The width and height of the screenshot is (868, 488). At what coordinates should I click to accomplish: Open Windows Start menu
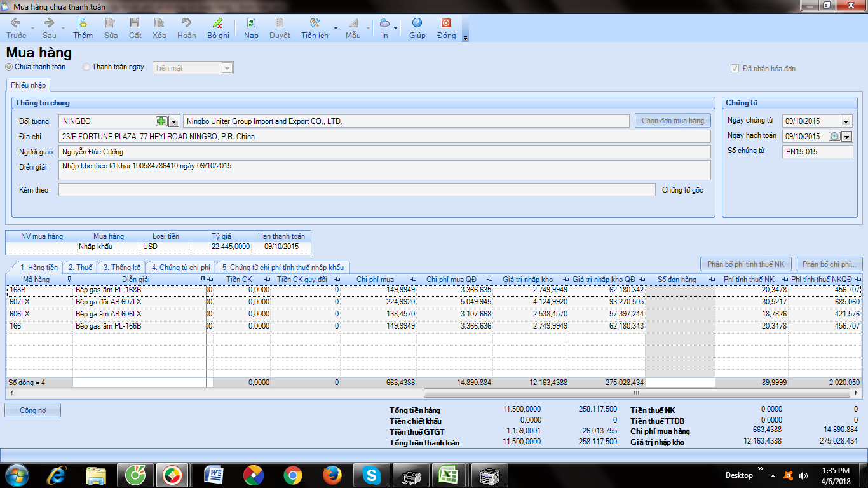tap(17, 475)
